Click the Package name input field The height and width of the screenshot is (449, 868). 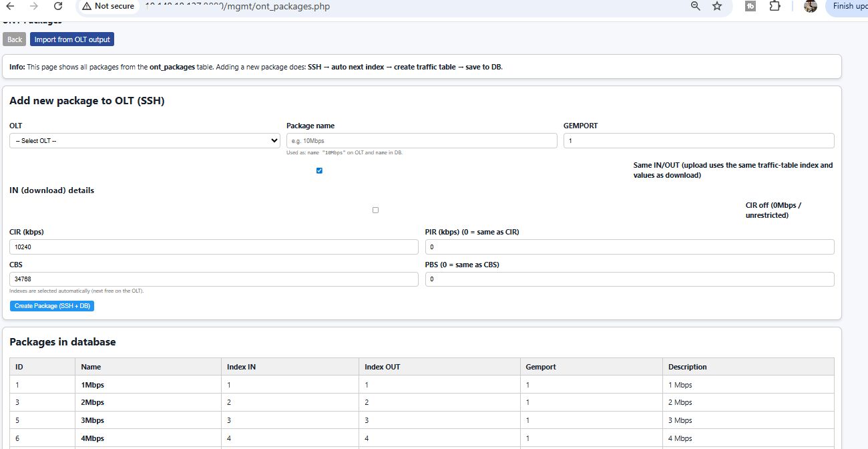421,140
